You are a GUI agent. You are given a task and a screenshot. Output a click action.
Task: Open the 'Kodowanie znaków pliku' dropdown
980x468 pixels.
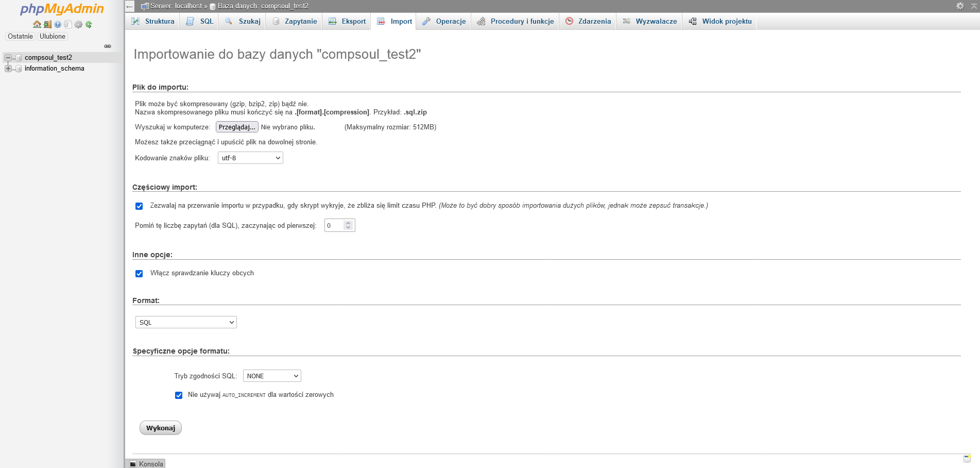250,158
